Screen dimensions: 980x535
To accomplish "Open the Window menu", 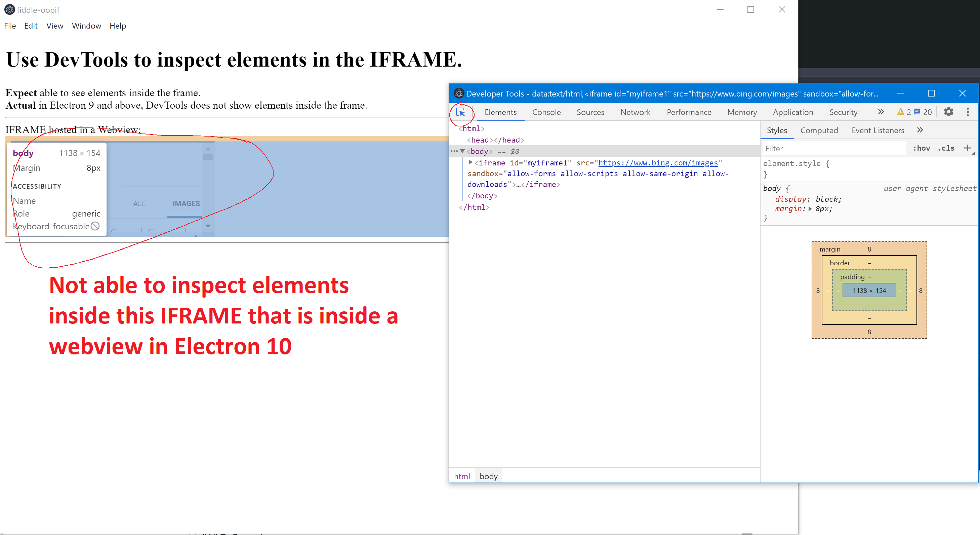I will (86, 26).
